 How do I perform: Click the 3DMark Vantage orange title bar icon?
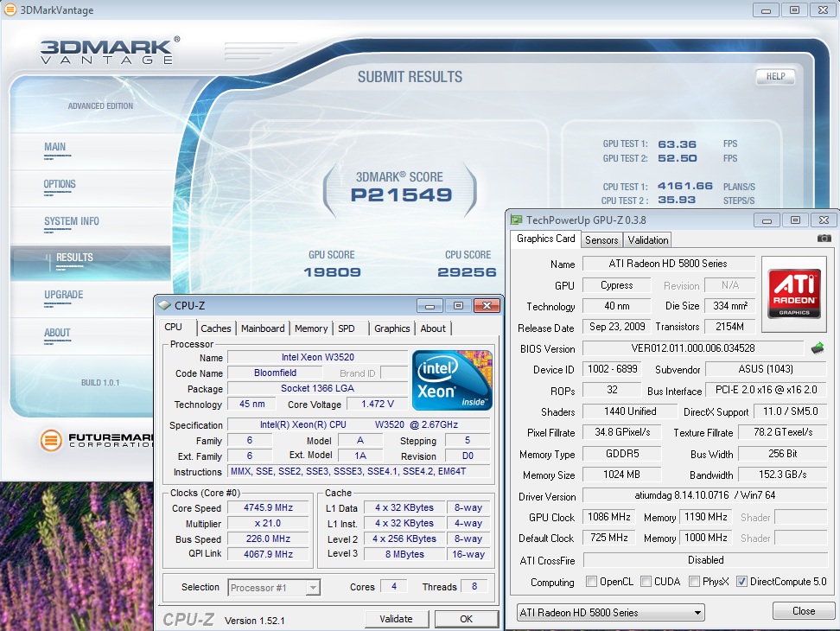[10, 10]
